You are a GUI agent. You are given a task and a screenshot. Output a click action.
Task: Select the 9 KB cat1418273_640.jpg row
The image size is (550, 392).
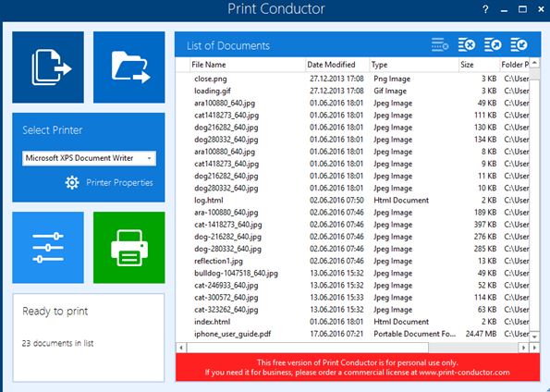tap(352, 164)
